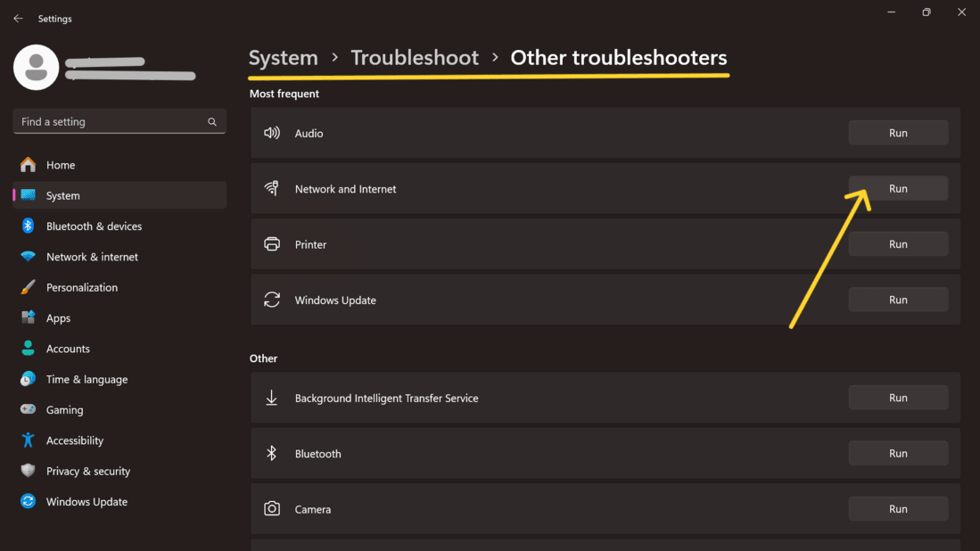Open Accessibility settings
The width and height of the screenshot is (980, 551).
click(119, 440)
